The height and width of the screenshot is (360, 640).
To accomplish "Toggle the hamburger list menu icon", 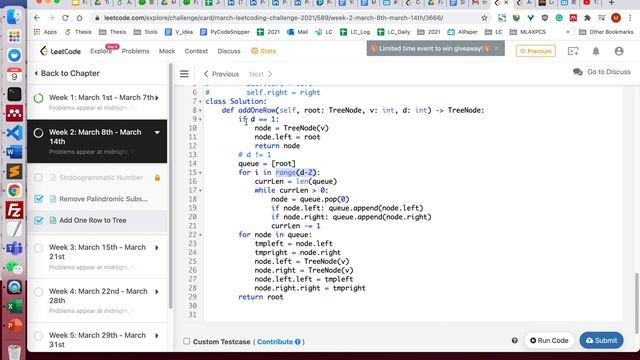I will point(184,74).
